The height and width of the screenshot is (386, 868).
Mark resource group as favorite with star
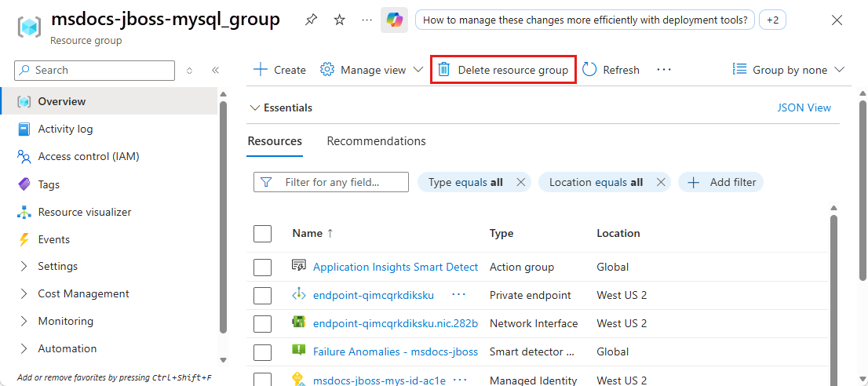click(339, 20)
